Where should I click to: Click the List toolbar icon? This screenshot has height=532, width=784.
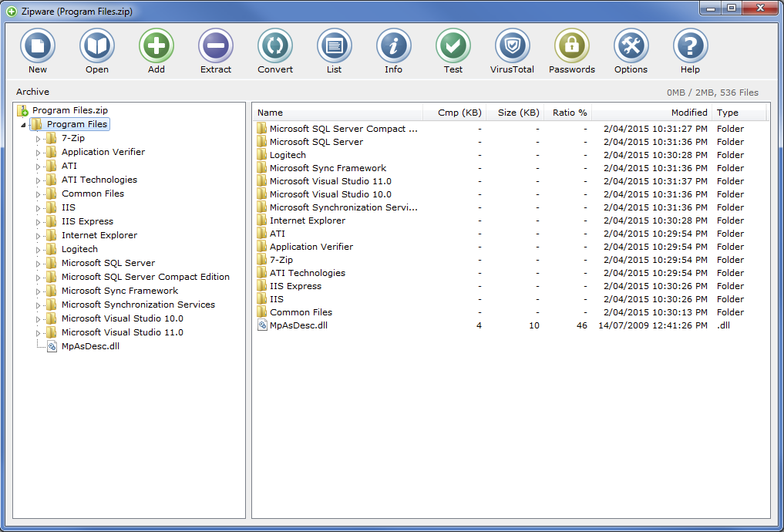[x=335, y=46]
